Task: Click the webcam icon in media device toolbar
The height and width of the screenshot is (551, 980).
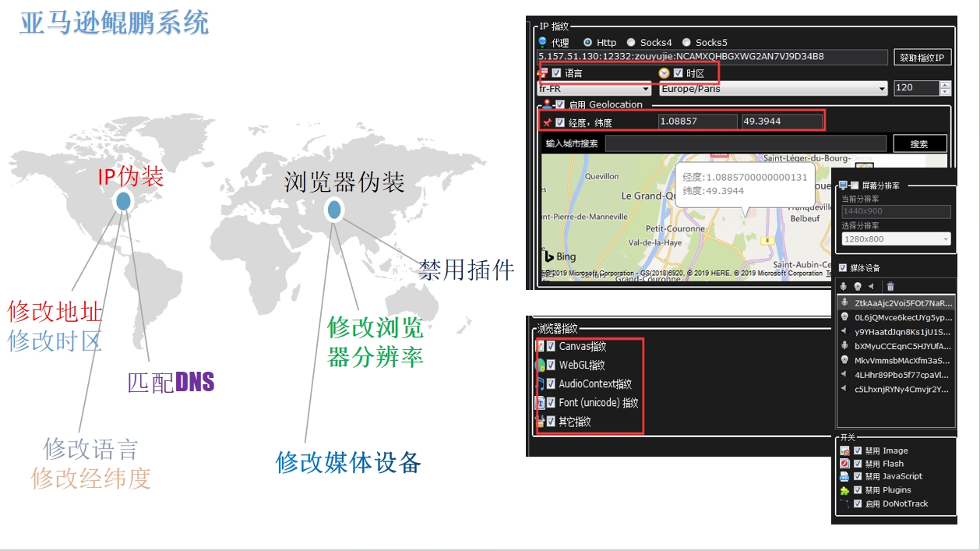Action: point(858,287)
